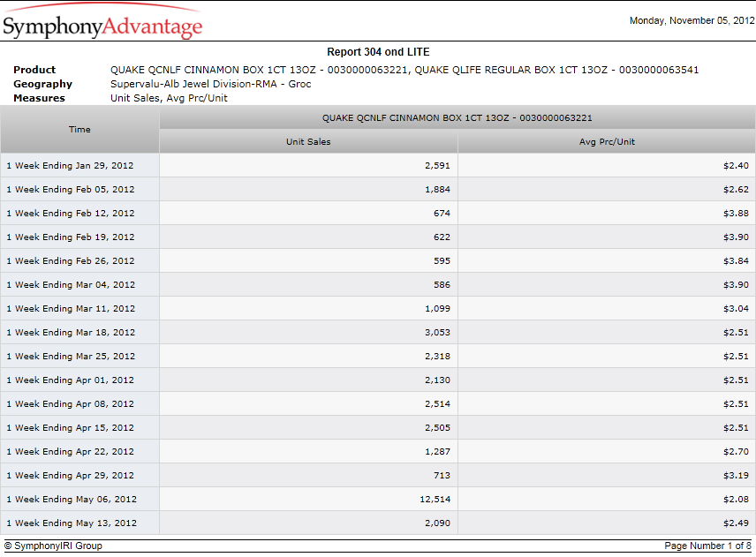The width and height of the screenshot is (756, 557).
Task: Click unit sales value 2,130
Action: [x=437, y=380]
